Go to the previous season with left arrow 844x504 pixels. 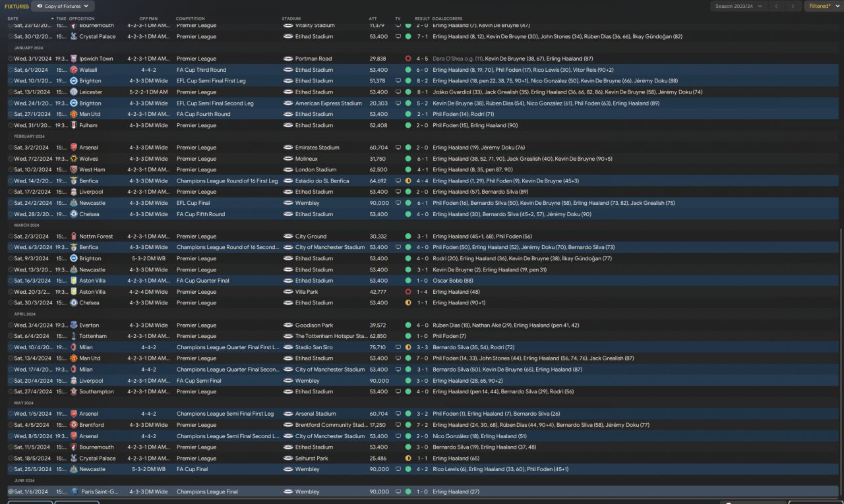pyautogui.click(x=778, y=6)
